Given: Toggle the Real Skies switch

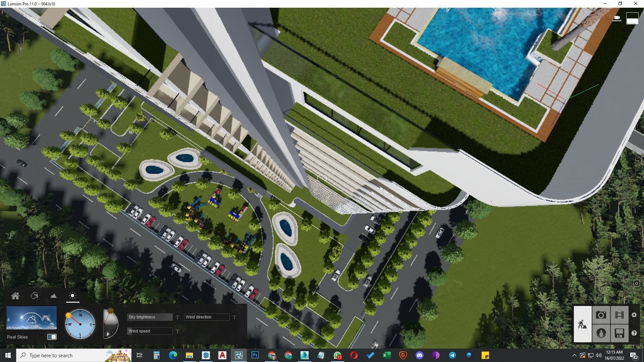Looking at the screenshot, I should tap(52, 337).
